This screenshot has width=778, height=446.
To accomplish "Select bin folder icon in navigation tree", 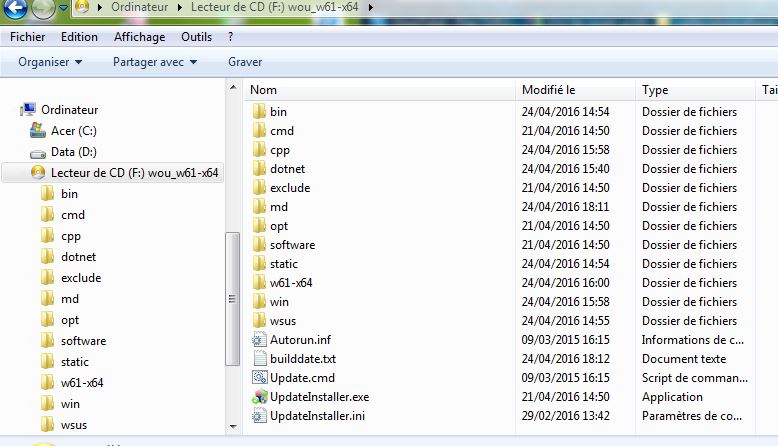I will click(48, 193).
